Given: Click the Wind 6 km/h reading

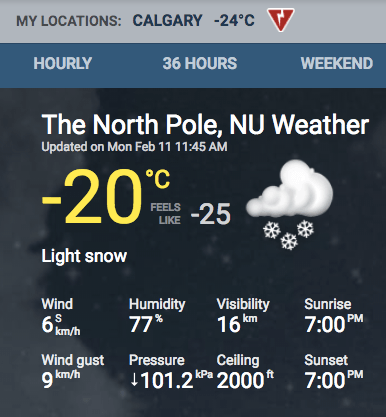Looking at the screenshot, I should [x=61, y=317].
